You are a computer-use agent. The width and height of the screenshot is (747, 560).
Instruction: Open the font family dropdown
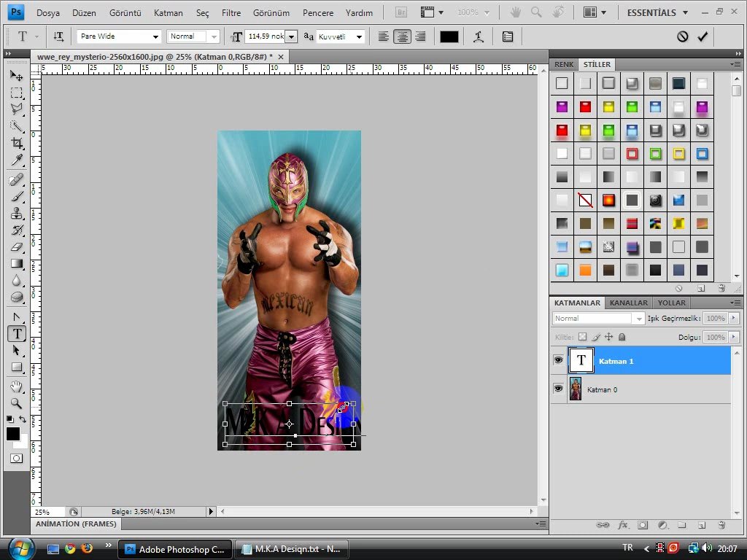[155, 36]
